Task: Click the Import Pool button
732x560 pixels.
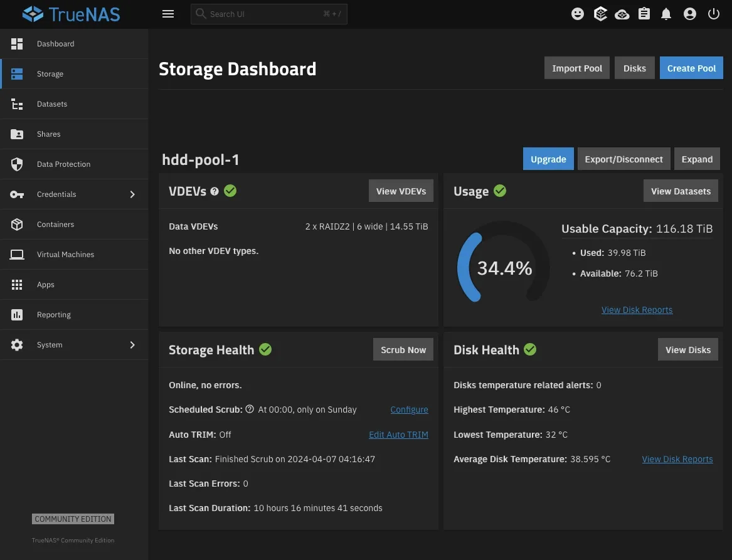Action: (x=577, y=68)
